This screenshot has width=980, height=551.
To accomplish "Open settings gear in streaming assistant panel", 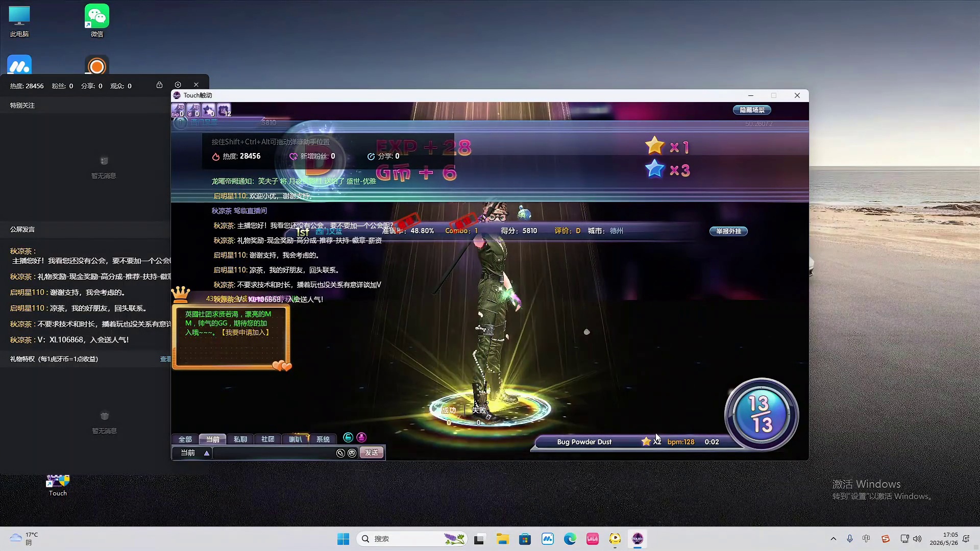I will (x=178, y=85).
